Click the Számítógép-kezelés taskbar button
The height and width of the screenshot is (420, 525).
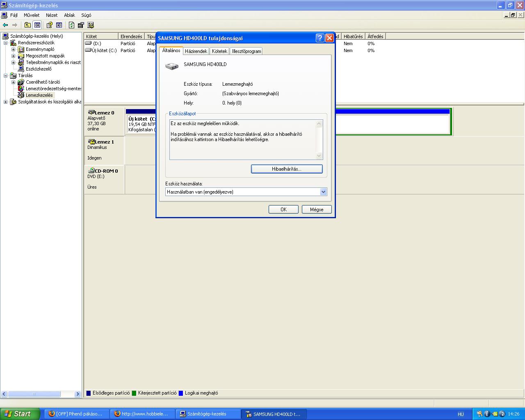coord(209,414)
